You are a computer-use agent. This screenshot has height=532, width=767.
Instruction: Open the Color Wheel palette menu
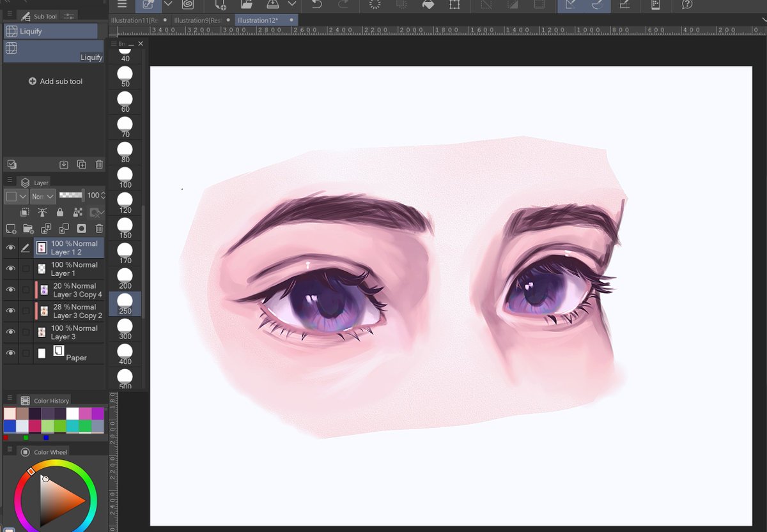click(10, 450)
